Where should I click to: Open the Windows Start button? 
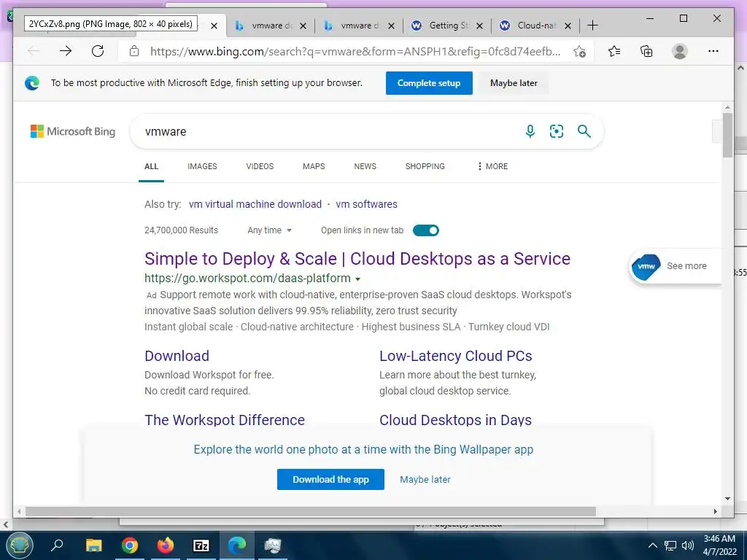point(19,545)
